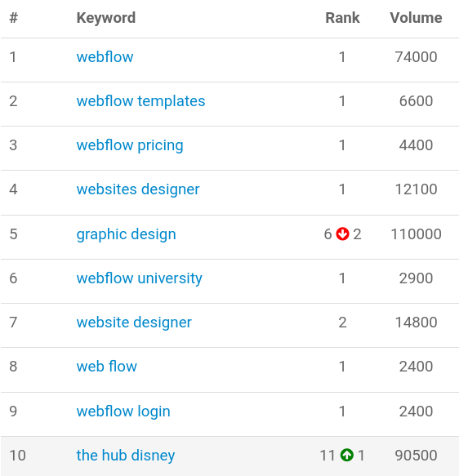Click the Volume column header
Viewport: 459px width, 476px height.
point(416,18)
